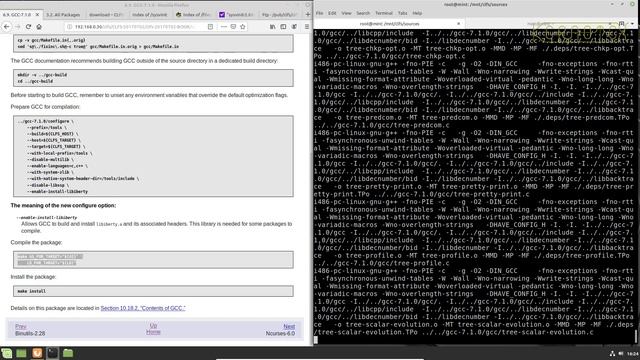Click site info icon in address bar
Viewport: 640px width, 360px height.
[70, 27]
